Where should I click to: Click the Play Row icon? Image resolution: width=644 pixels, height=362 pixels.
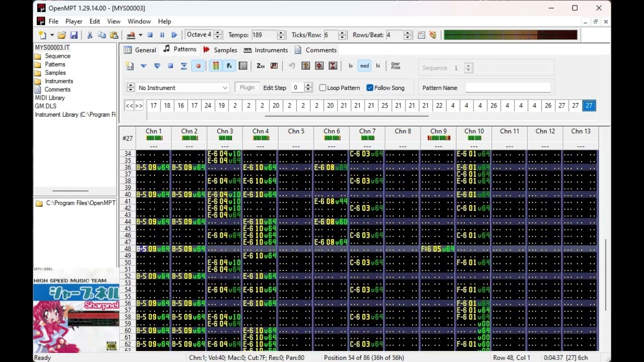(x=184, y=66)
